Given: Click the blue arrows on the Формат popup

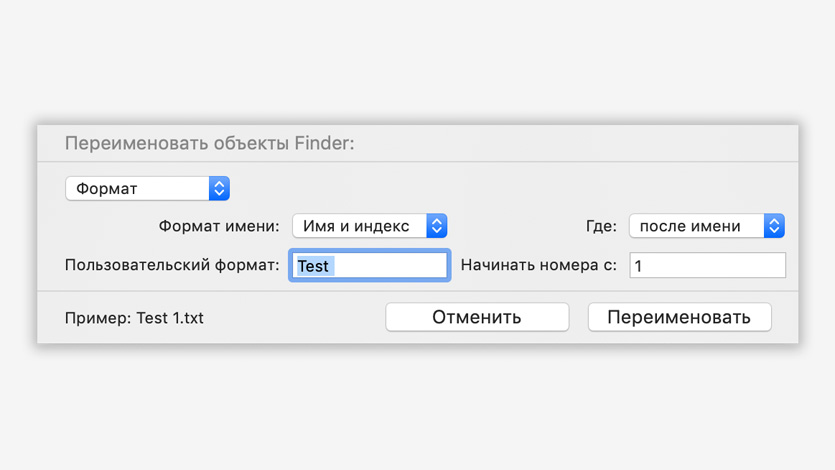Looking at the screenshot, I should [219, 188].
